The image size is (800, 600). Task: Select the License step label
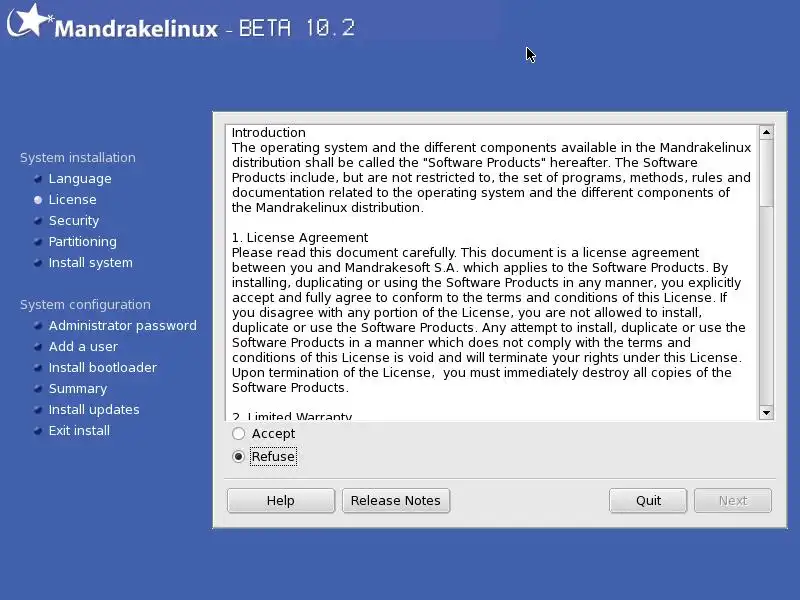72,199
